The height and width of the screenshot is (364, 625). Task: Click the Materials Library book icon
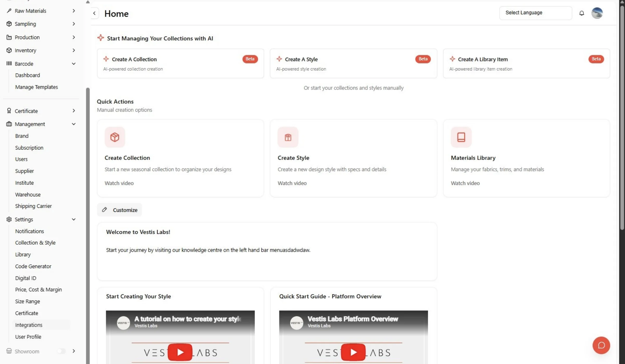pos(461,137)
